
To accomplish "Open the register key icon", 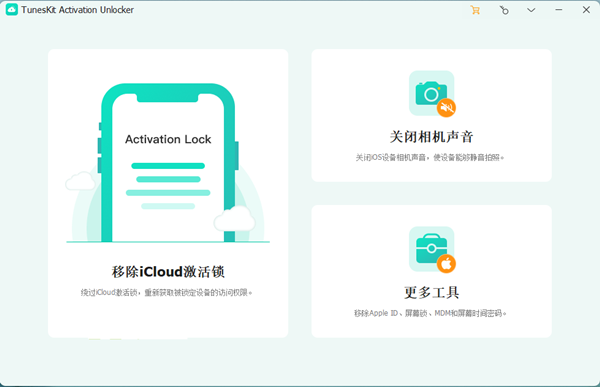I will 504,10.
